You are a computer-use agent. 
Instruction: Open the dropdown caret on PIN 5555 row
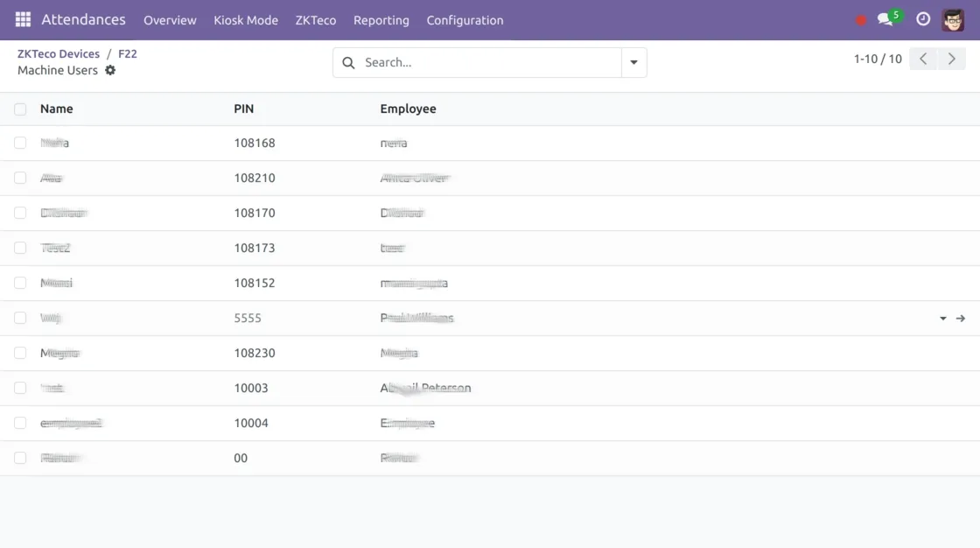(943, 319)
